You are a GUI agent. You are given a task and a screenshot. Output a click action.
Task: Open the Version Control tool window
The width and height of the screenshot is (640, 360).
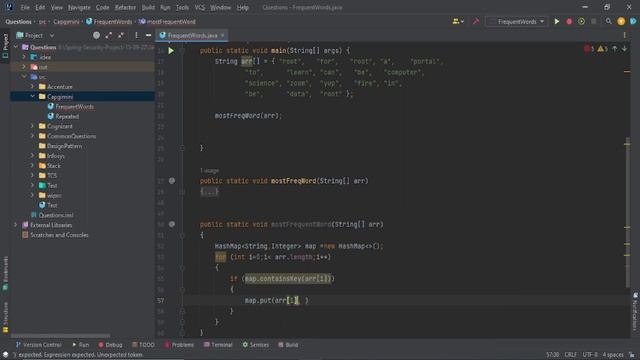tap(39, 345)
